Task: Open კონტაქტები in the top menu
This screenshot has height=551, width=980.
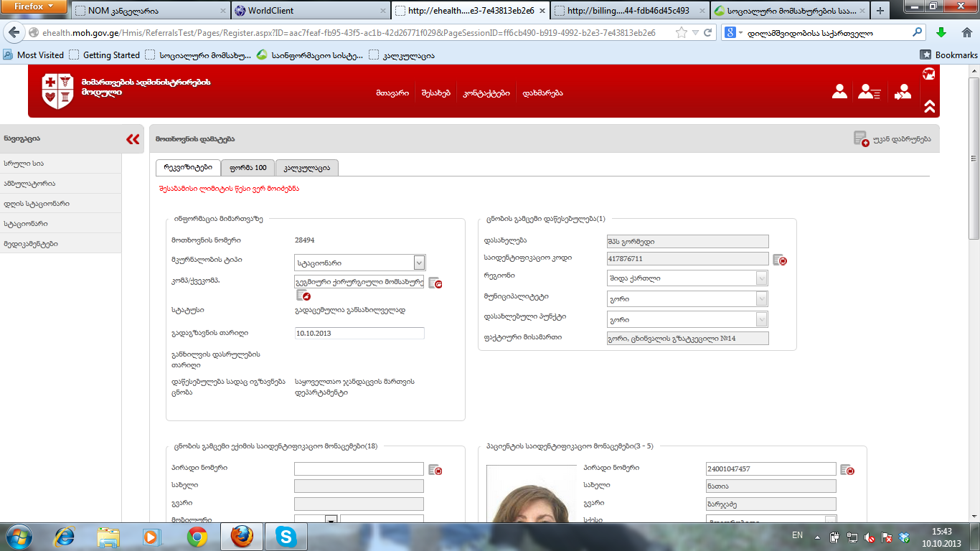Action: click(486, 93)
